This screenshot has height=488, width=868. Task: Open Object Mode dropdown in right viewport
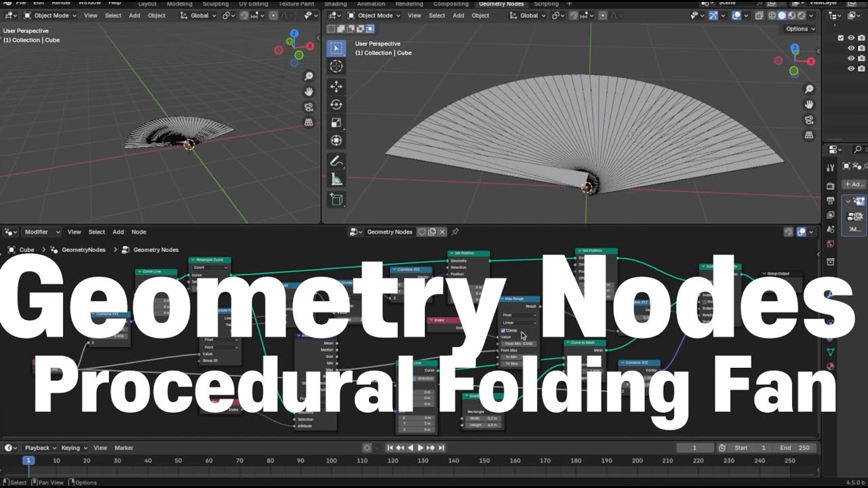[x=374, y=15]
